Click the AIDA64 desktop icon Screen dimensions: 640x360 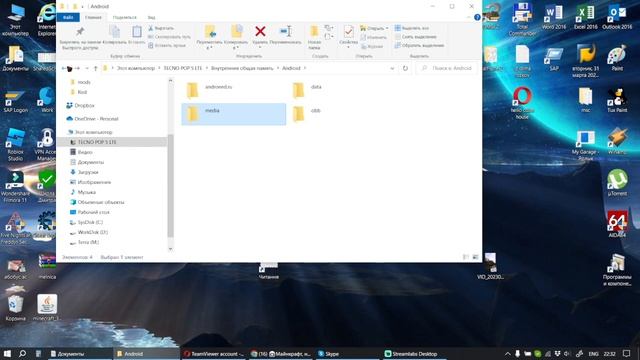pyautogui.click(x=617, y=224)
